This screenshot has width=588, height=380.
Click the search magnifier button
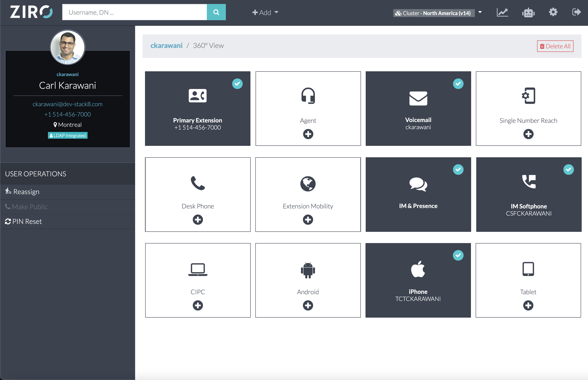[216, 12]
